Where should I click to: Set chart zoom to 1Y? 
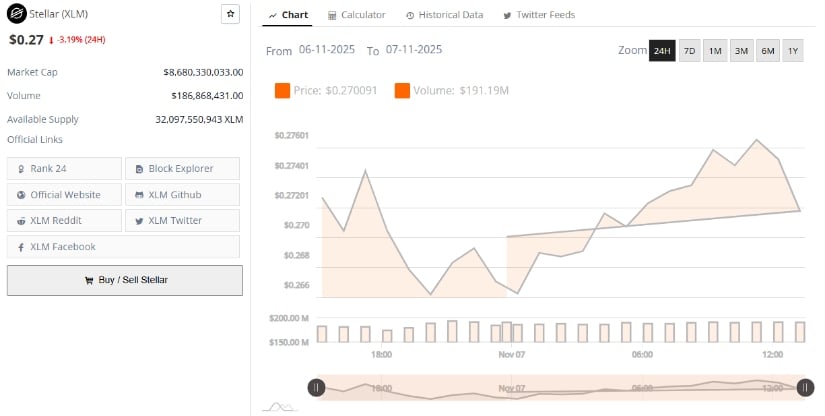(x=792, y=51)
